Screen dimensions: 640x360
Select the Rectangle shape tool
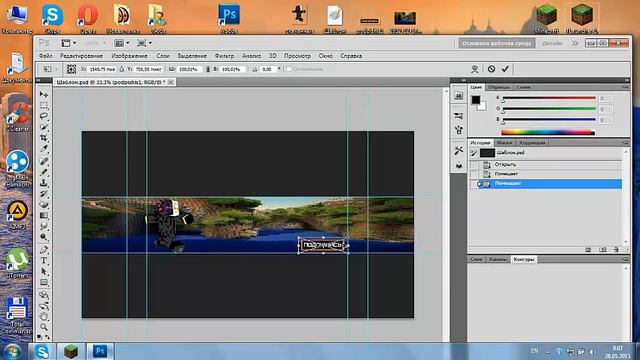pos(44,283)
